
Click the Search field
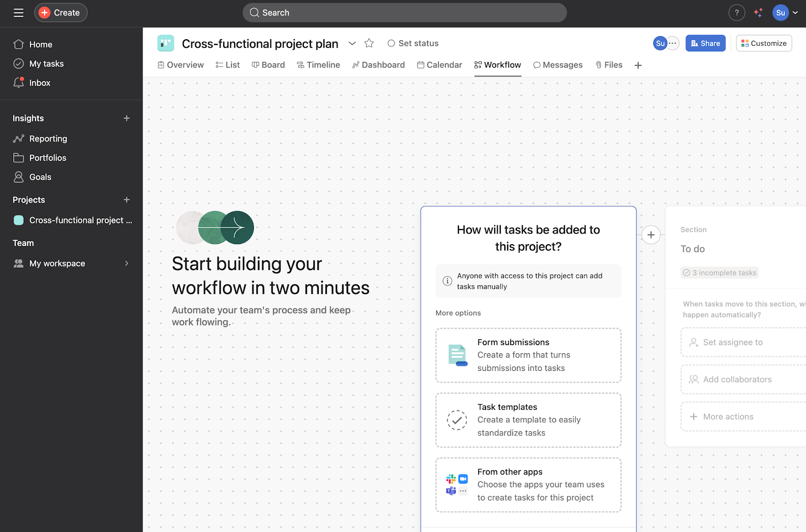pos(403,12)
